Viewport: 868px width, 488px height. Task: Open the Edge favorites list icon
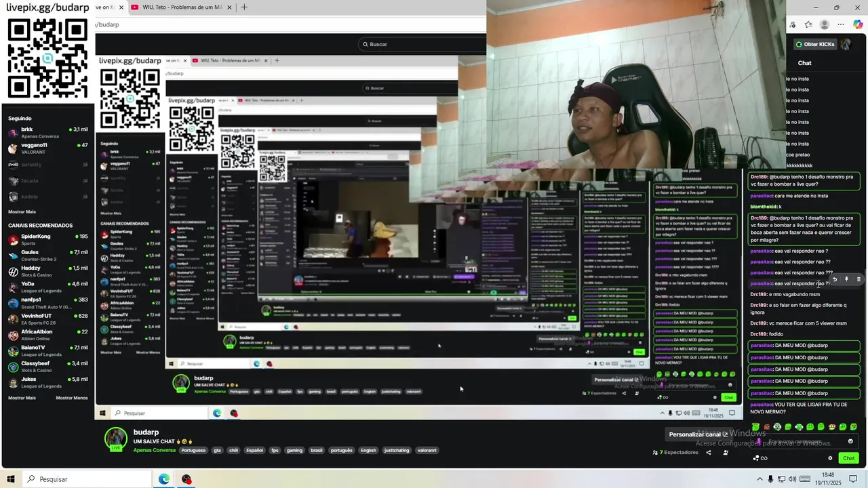tap(808, 24)
